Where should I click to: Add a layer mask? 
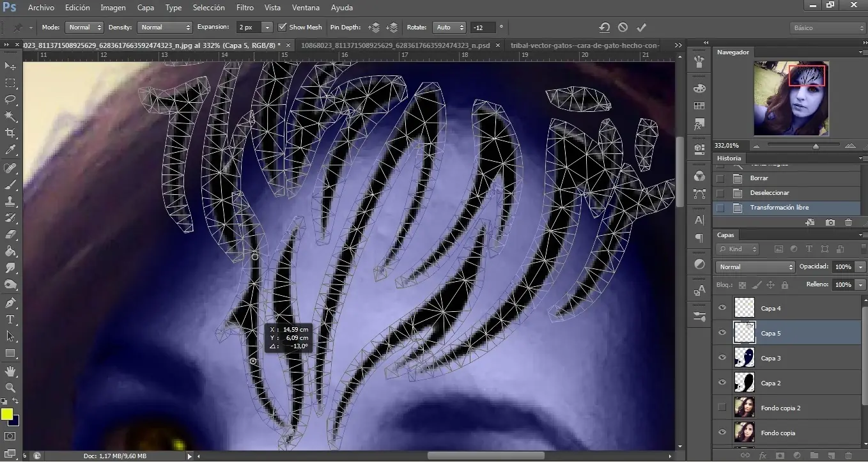coord(780,456)
